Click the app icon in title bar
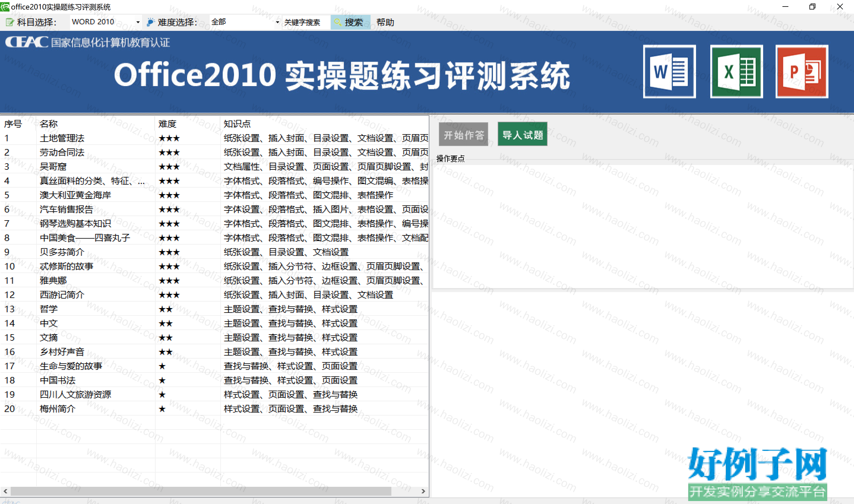 tap(5, 7)
